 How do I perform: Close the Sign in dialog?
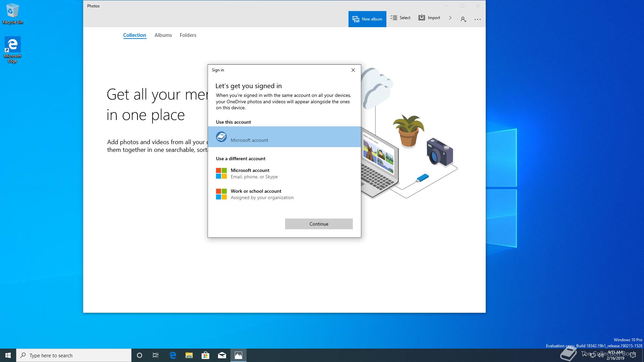(353, 70)
